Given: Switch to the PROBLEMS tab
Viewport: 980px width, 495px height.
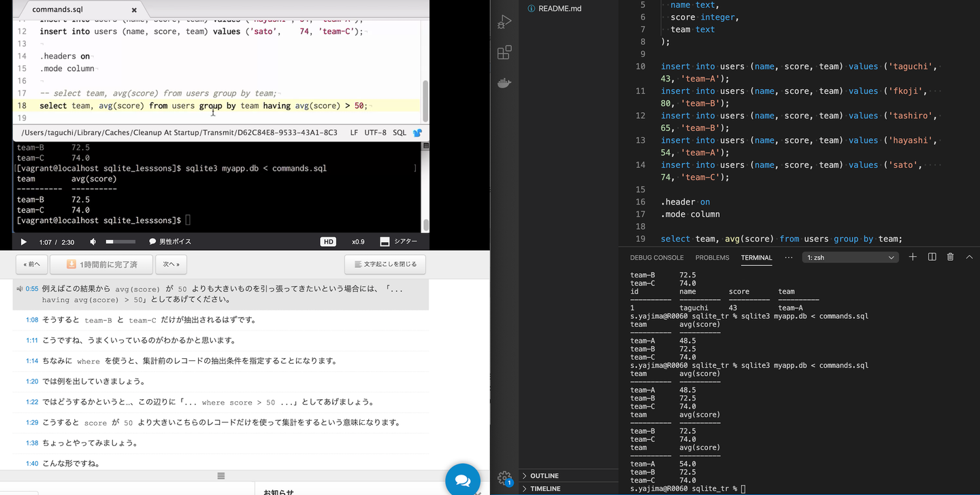Looking at the screenshot, I should click(x=712, y=258).
